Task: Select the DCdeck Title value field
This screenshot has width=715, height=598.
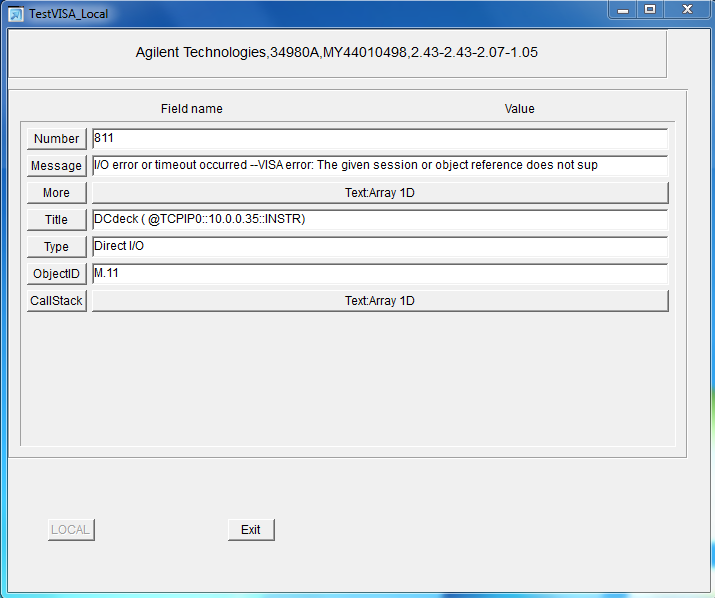Action: click(379, 220)
